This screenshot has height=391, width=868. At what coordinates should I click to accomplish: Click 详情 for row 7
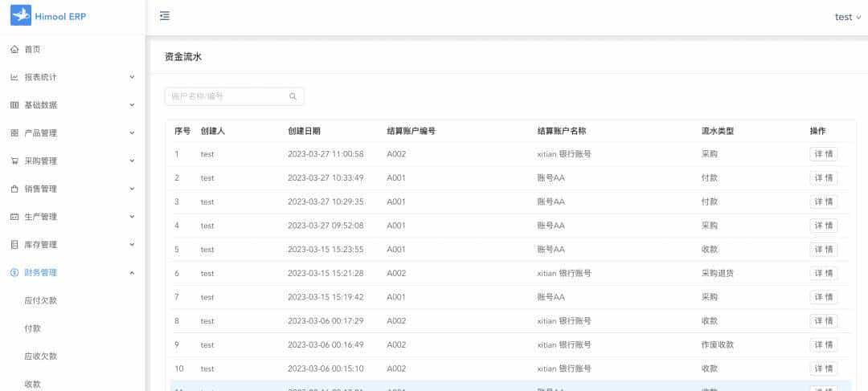823,297
